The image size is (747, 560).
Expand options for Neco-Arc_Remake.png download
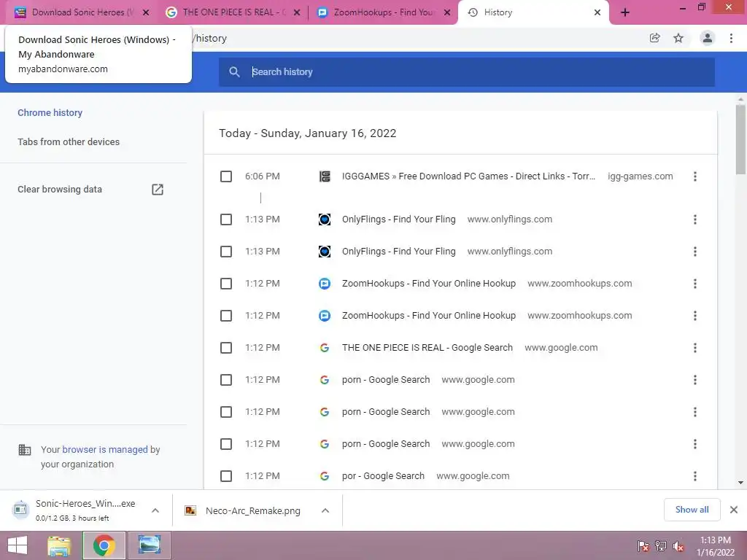click(325, 510)
